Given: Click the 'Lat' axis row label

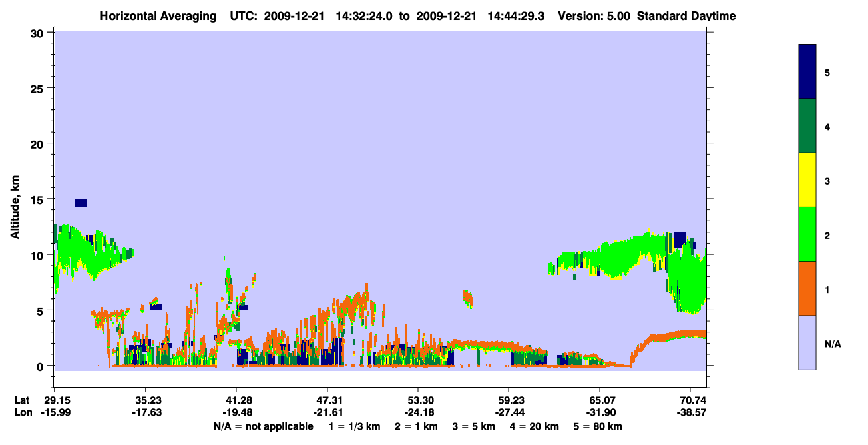Looking at the screenshot, I should pos(21,400).
